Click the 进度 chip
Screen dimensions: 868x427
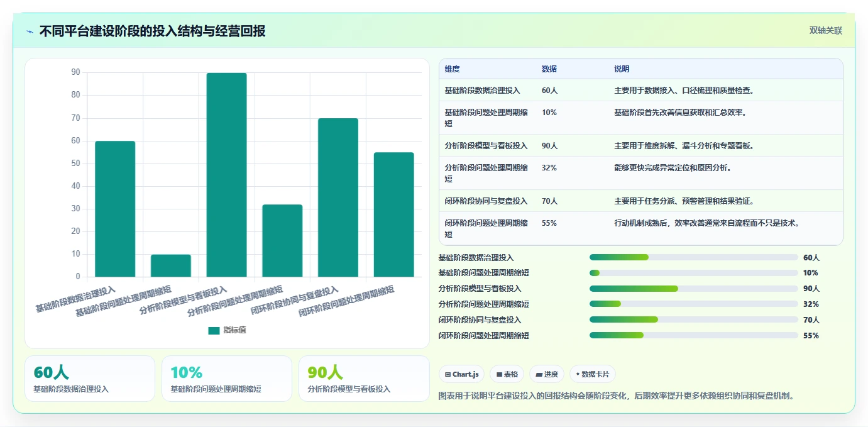click(547, 374)
